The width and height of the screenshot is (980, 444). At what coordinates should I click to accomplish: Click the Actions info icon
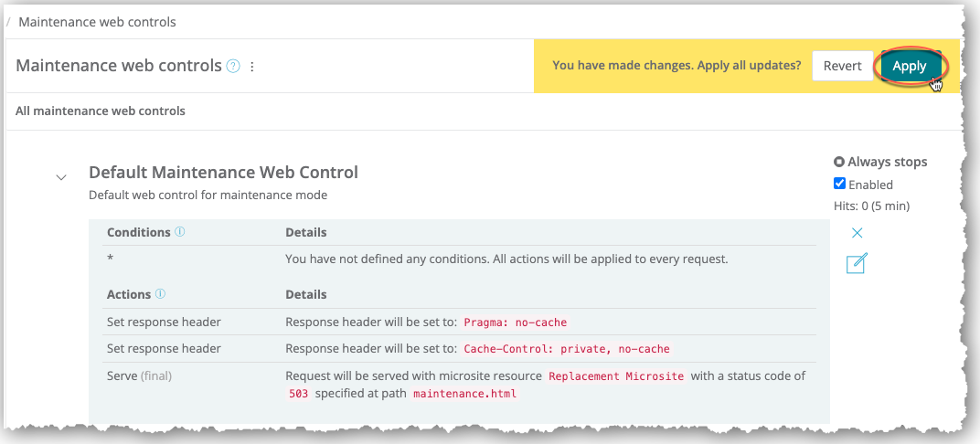(x=161, y=294)
